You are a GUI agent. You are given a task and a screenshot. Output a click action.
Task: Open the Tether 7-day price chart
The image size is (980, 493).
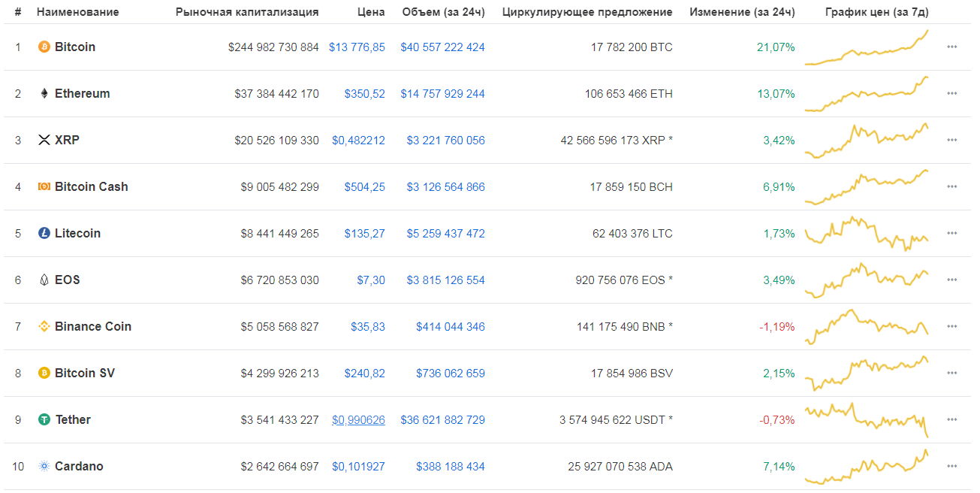click(867, 420)
